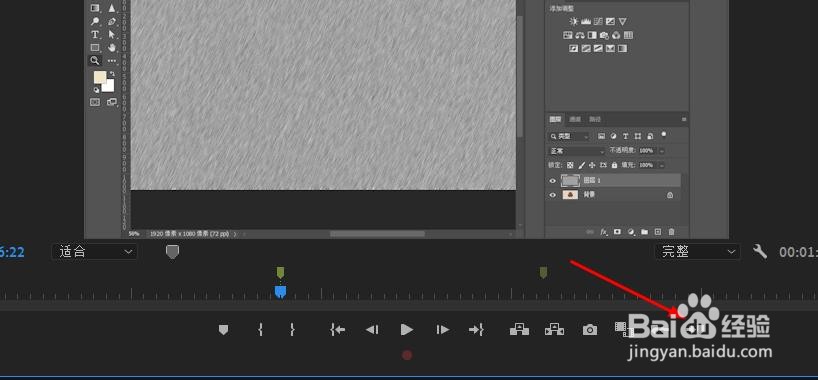The image size is (818, 380).
Task: Hide the 图层 1 layer
Action: [553, 181]
